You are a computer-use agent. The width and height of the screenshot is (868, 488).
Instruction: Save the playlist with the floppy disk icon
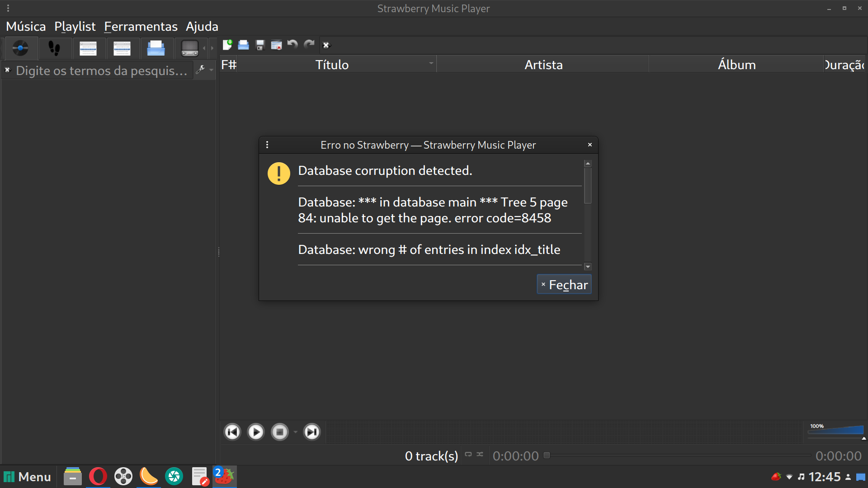click(260, 45)
